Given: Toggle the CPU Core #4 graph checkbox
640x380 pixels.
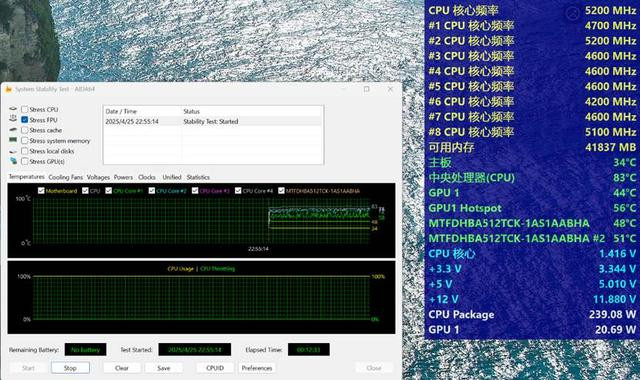Looking at the screenshot, I should click(x=238, y=191).
